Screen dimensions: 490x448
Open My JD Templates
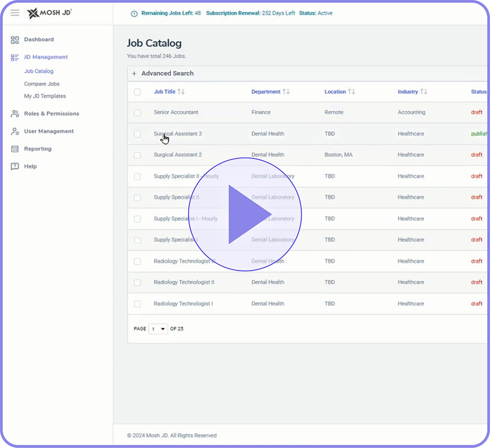[45, 96]
